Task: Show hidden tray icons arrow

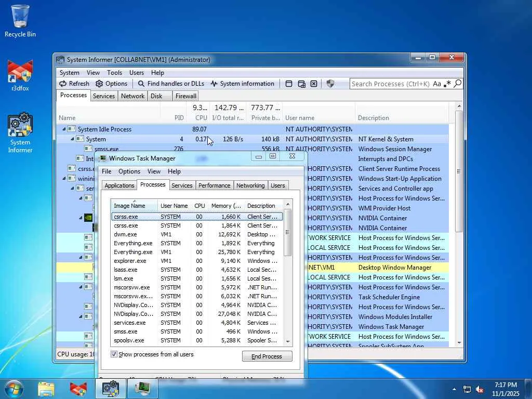Action: click(454, 389)
